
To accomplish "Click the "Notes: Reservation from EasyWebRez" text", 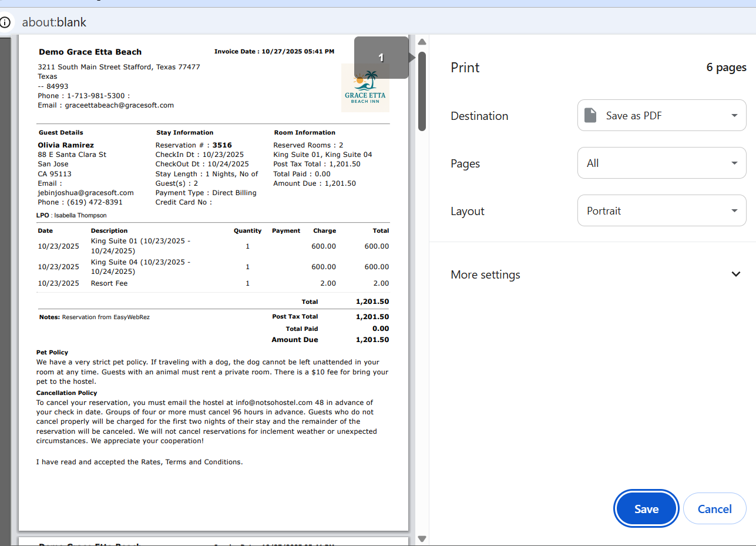I will 95,317.
